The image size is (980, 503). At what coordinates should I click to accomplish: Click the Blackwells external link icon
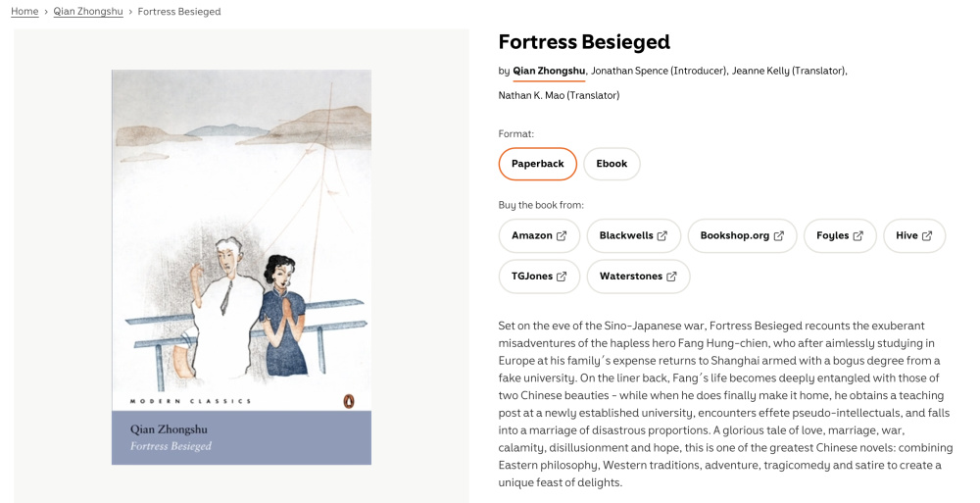[662, 236]
